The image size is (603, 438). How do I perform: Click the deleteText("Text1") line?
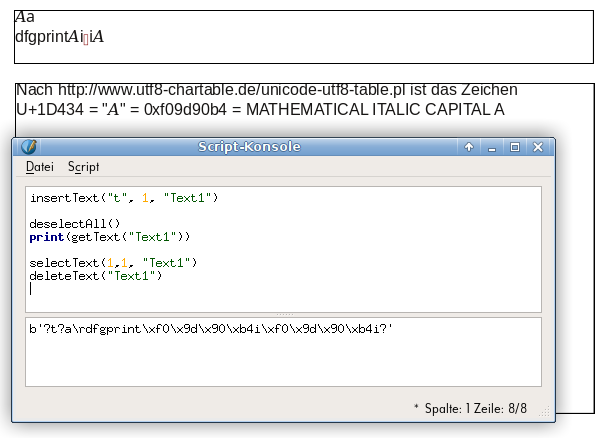[x=95, y=275]
